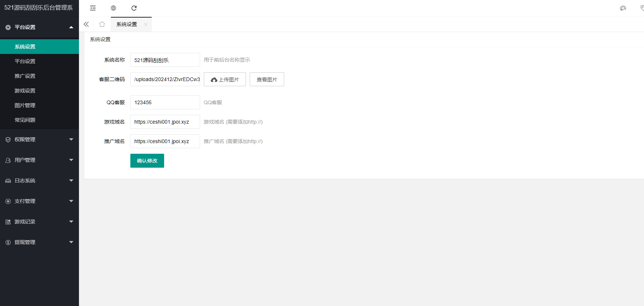Click the user icon for 用户管理
644x306 pixels.
[x=8, y=160]
